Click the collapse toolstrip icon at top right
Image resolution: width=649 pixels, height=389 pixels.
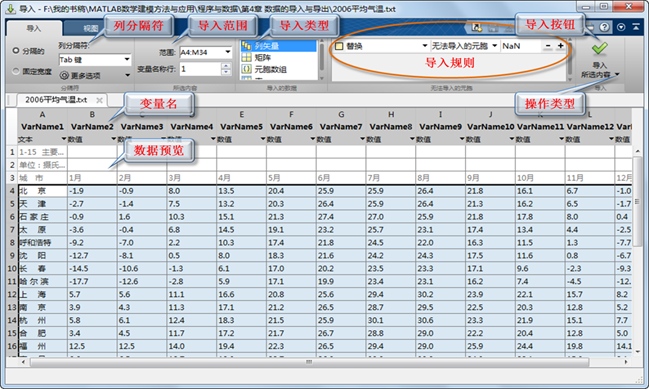636,27
